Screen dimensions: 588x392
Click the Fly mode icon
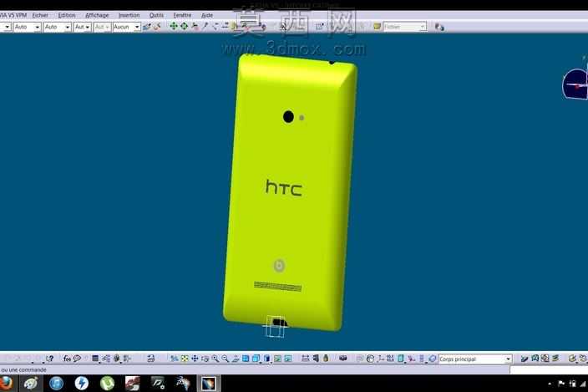(174, 359)
